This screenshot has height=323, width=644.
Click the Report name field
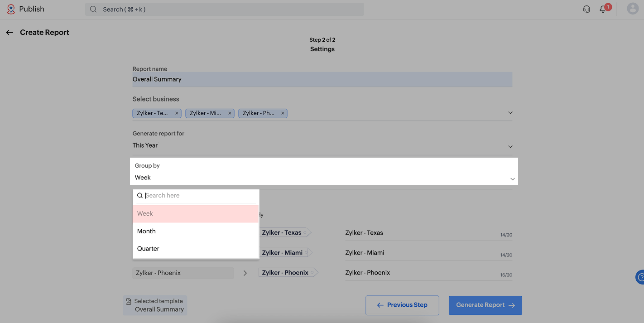pyautogui.click(x=322, y=79)
